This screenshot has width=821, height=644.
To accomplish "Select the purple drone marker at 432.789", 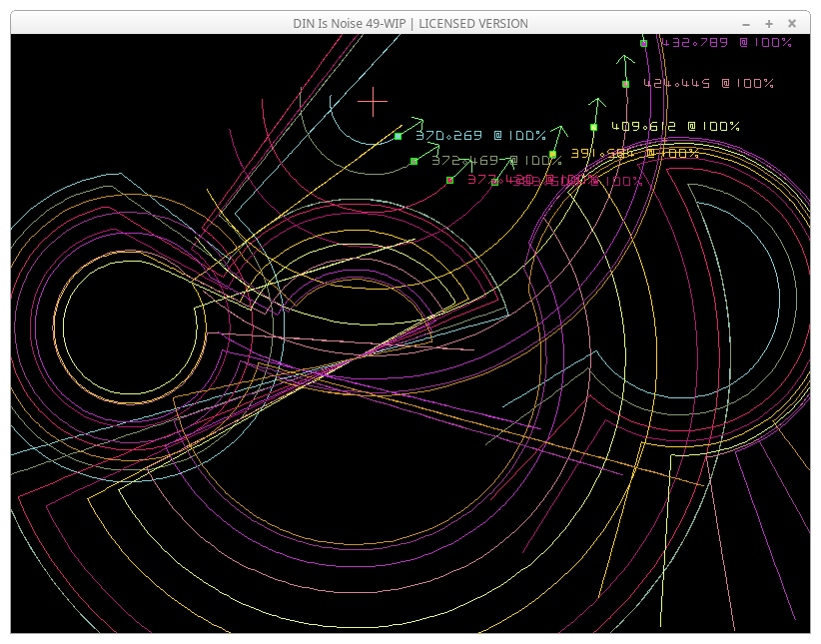I will 643,43.
